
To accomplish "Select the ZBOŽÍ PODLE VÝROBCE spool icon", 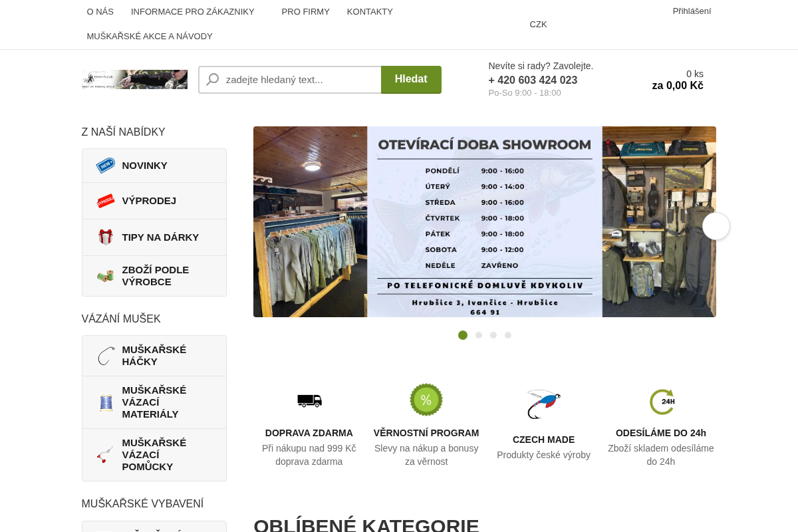I will [x=106, y=276].
